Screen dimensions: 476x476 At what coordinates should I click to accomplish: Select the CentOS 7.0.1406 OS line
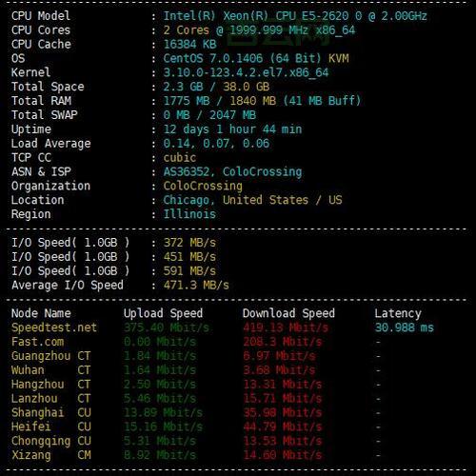pos(256,58)
